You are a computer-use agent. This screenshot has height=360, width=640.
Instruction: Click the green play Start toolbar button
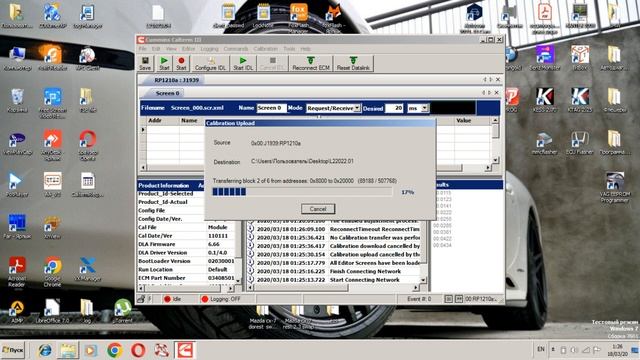164,63
